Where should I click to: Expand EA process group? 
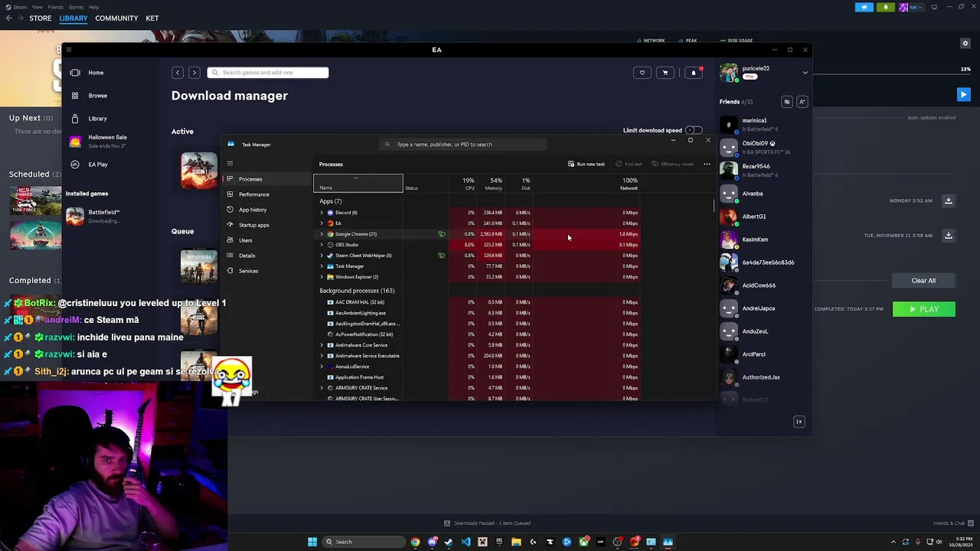pyautogui.click(x=322, y=223)
